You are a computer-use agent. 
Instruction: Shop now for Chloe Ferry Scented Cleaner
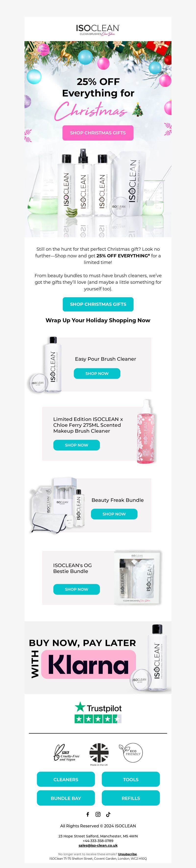[x=77, y=445]
